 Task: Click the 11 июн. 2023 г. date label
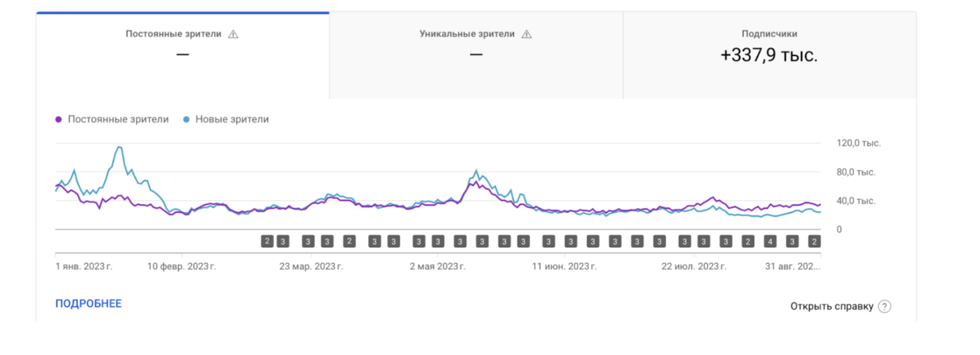tap(564, 266)
